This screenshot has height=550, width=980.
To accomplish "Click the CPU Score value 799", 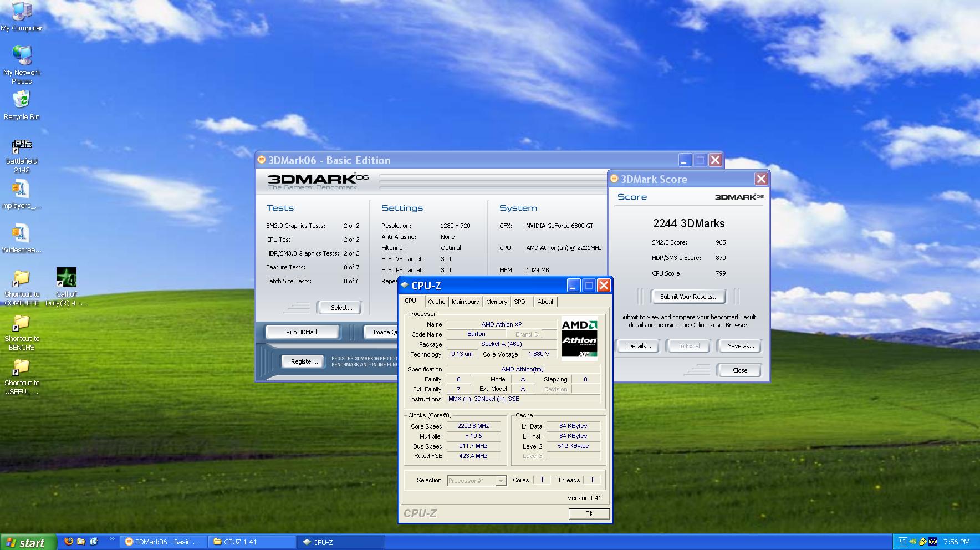I will [721, 273].
